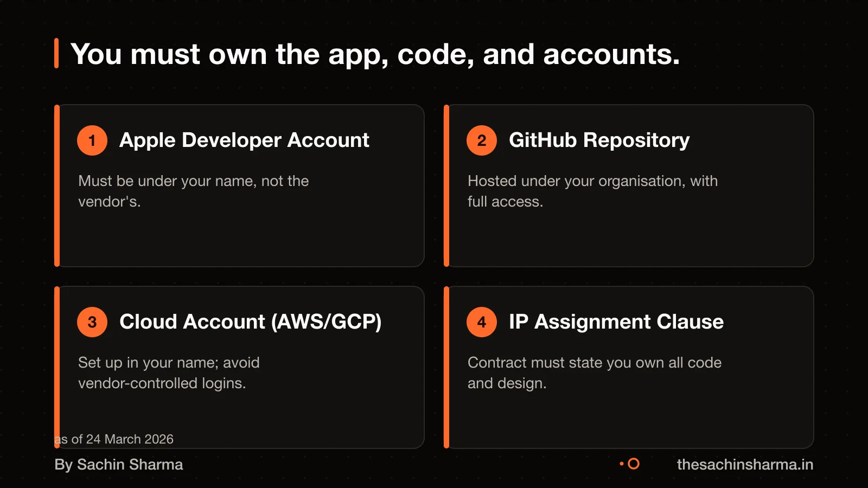
Task: Click the text 'Must be under your name, not the vendor's.'
Action: tap(193, 191)
